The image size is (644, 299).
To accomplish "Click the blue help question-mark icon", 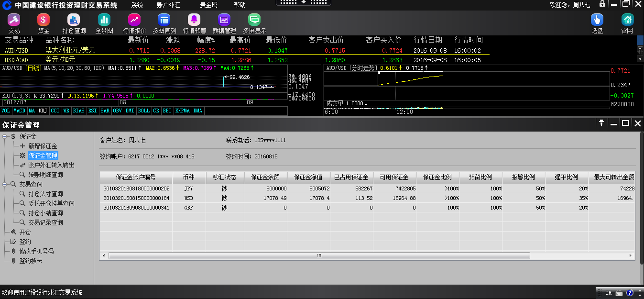I will pos(630,293).
